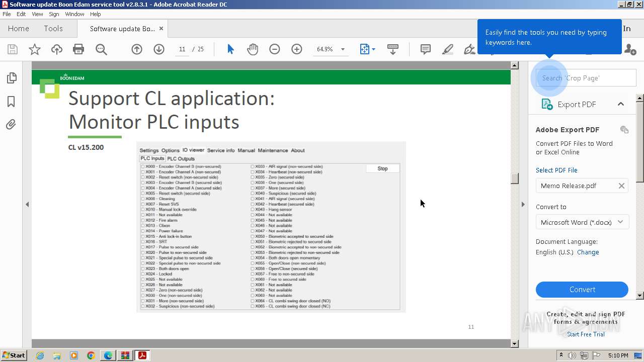Click the Change language link
Screen dimensions: 644x362
coord(588,252)
